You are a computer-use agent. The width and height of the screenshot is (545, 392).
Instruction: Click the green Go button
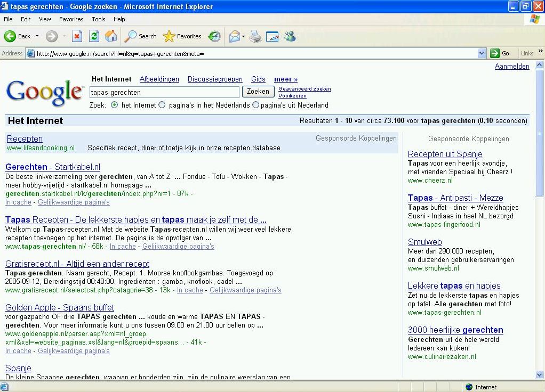tap(500, 53)
